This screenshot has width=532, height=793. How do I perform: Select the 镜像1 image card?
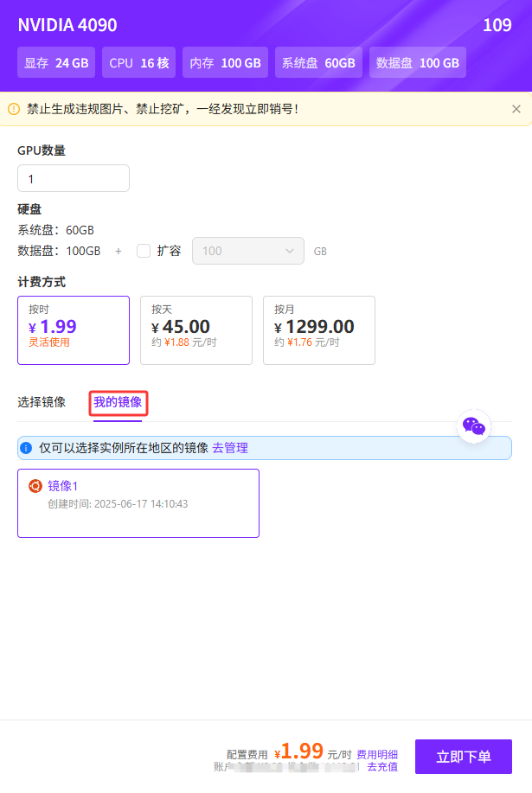(138, 502)
